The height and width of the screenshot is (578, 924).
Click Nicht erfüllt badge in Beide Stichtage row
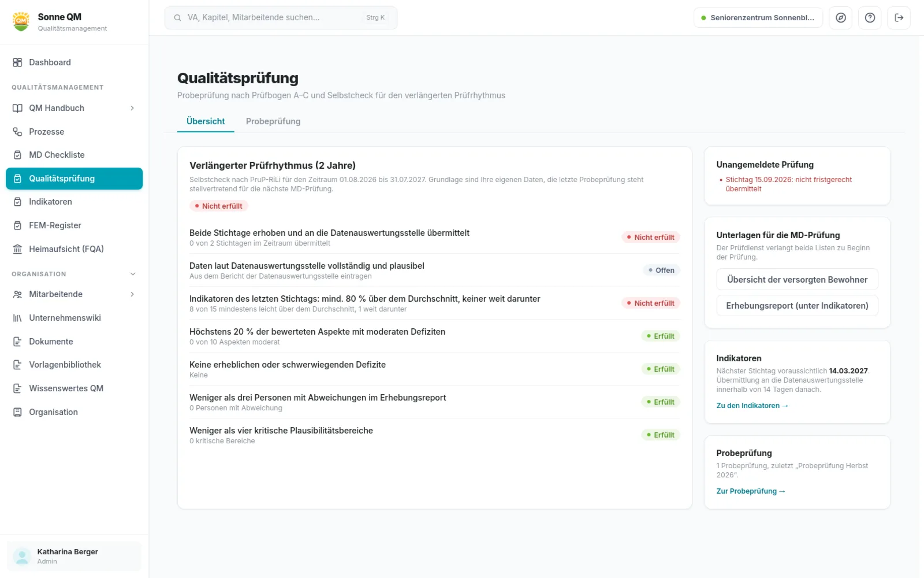pos(650,237)
